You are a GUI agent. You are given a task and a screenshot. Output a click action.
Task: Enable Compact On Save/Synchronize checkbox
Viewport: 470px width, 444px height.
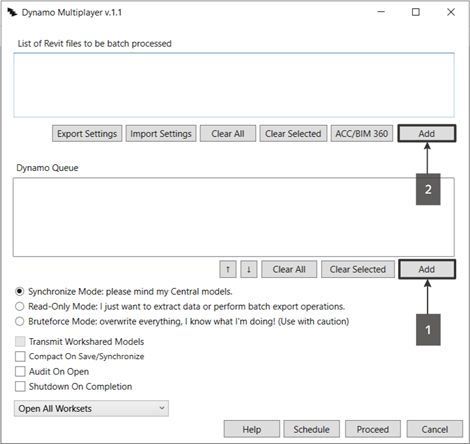click(x=20, y=356)
